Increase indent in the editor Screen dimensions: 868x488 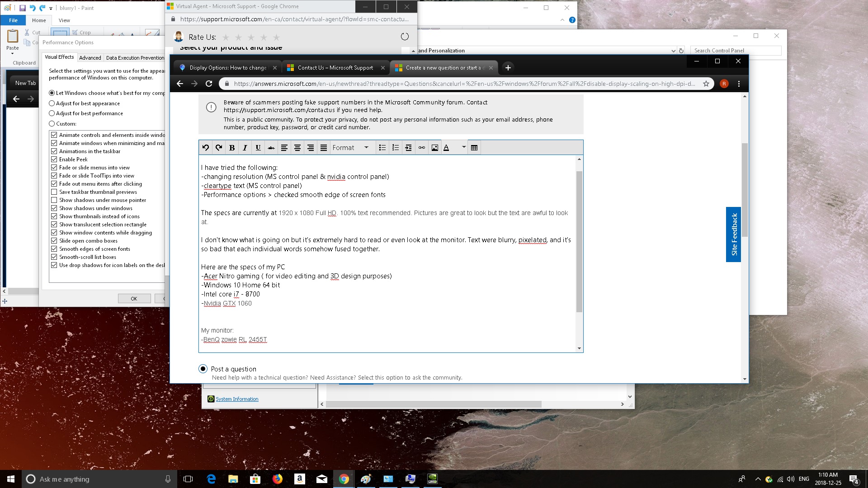409,147
